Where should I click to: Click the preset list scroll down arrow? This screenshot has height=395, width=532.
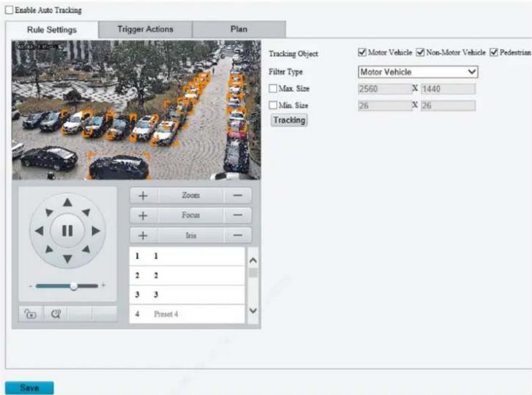click(x=253, y=310)
